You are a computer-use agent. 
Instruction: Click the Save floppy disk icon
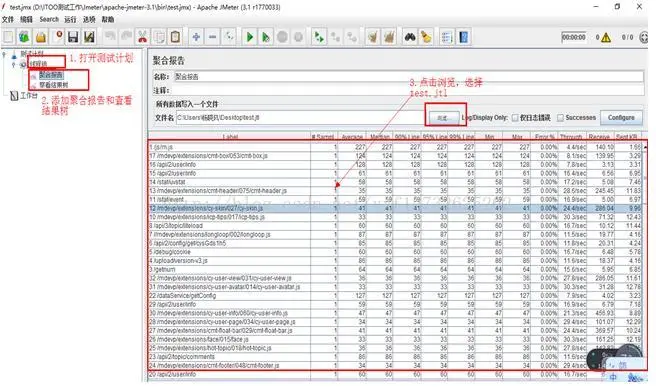click(x=73, y=37)
